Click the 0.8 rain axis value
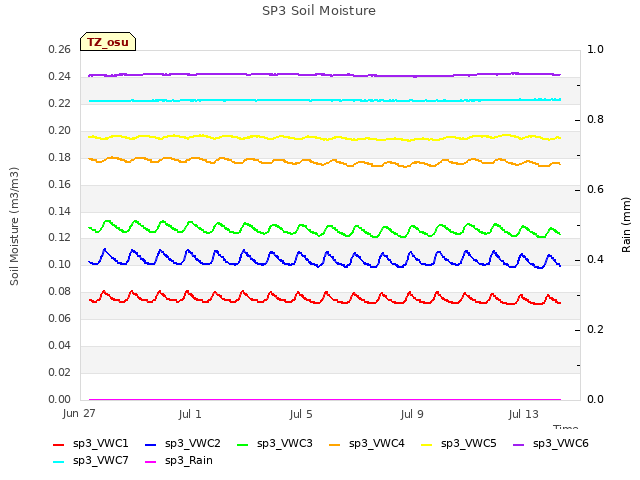The width and height of the screenshot is (640, 480). [595, 120]
